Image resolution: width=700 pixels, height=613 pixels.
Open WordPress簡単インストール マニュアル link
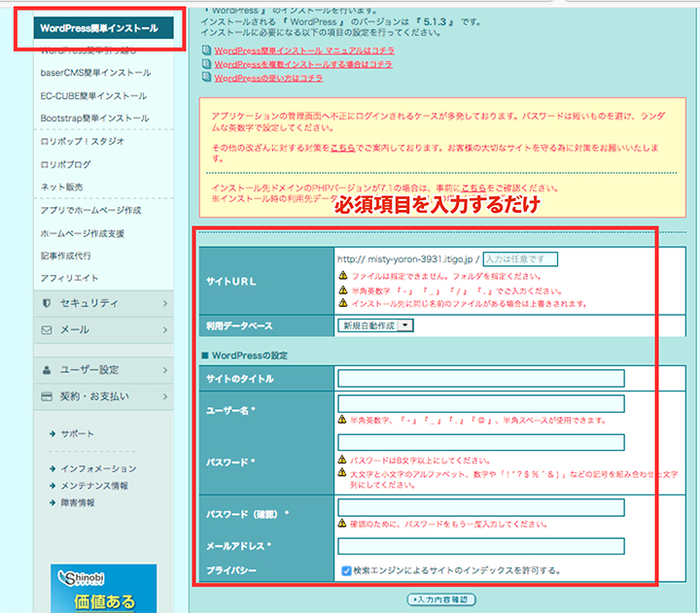pyautogui.click(x=304, y=51)
